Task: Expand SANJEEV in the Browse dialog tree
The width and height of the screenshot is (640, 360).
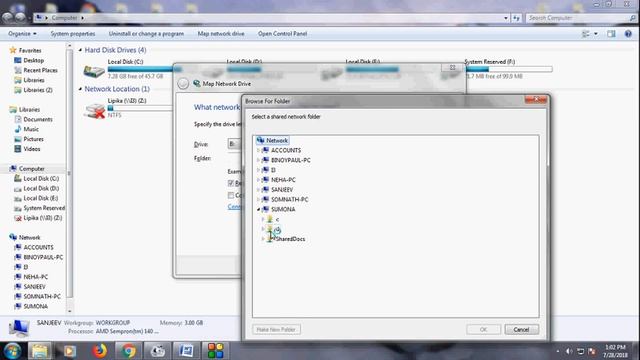Action: (258, 189)
